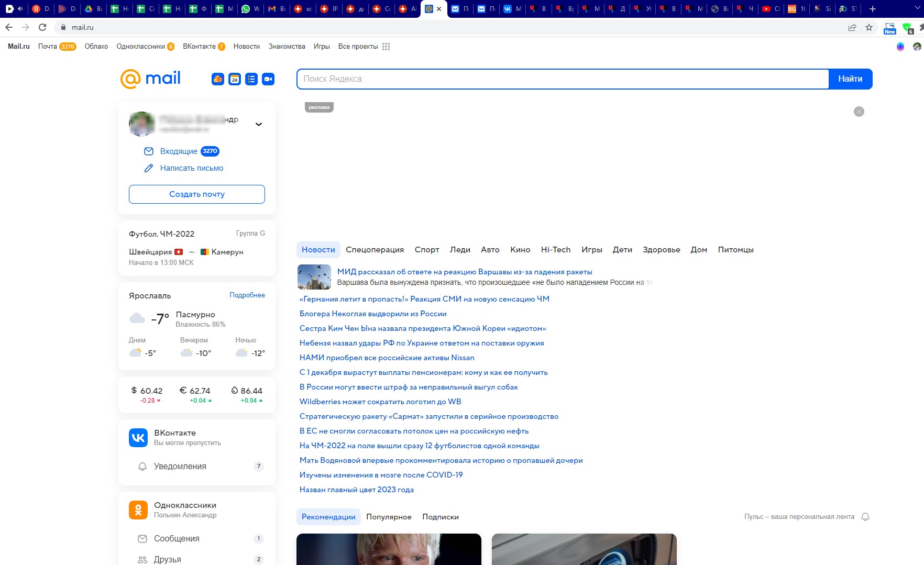Click the Odnoklassniki friends icon
Viewport: 924px width, 565px height.
point(142,560)
